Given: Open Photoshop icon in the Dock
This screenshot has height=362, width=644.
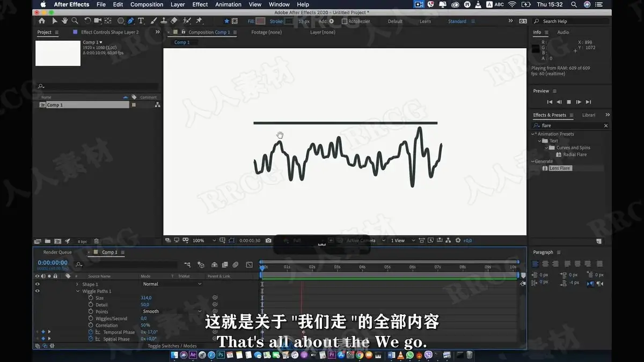Looking at the screenshot, I should pos(220,355).
